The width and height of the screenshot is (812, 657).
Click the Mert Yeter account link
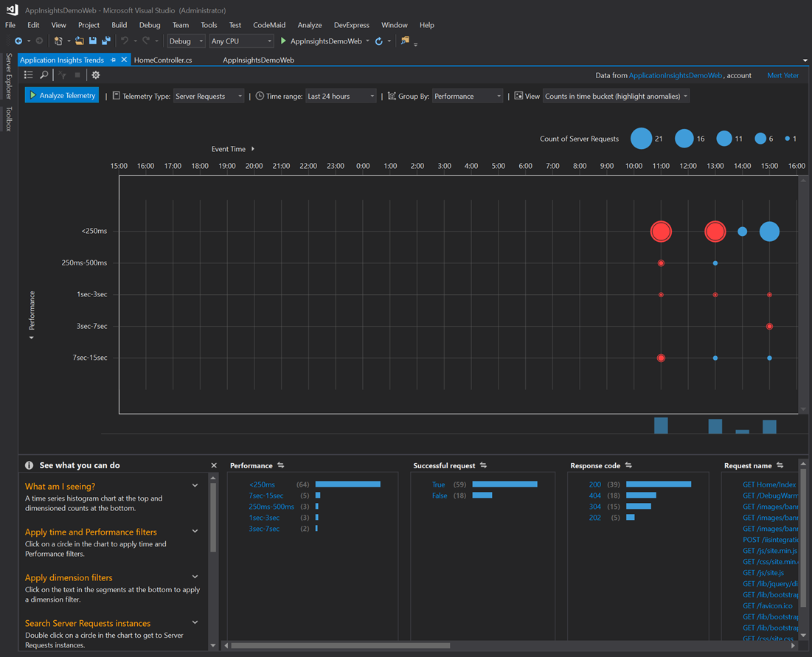pyautogui.click(x=783, y=76)
